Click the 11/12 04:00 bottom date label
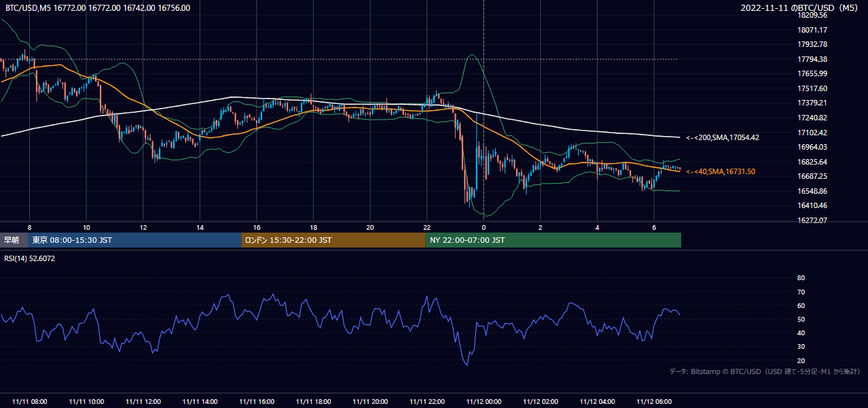 pos(597,402)
